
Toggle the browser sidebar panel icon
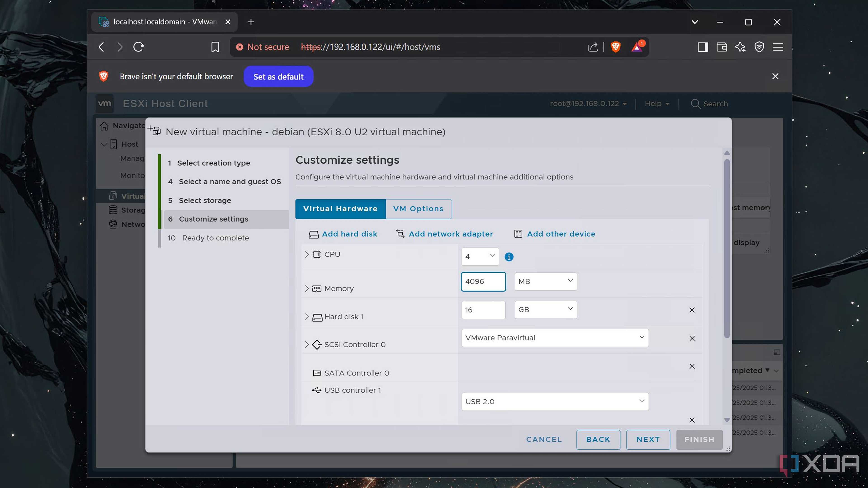point(703,47)
